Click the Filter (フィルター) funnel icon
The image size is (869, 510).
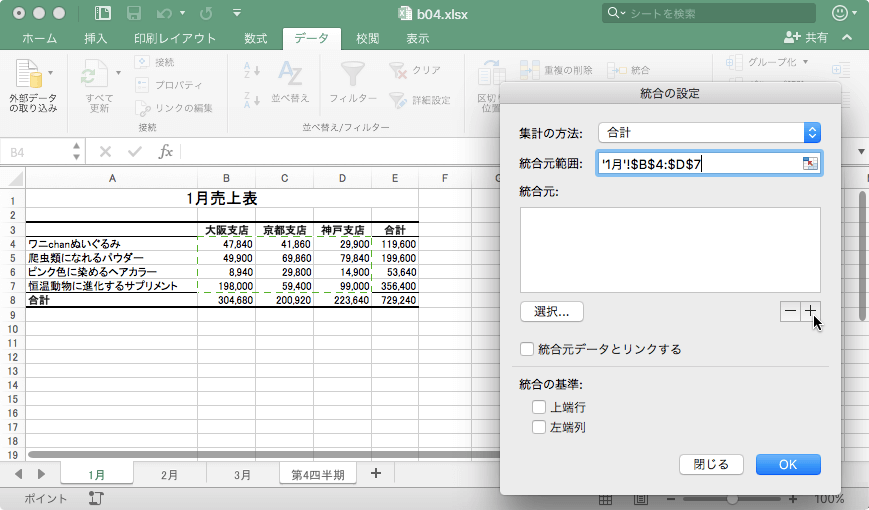point(352,74)
